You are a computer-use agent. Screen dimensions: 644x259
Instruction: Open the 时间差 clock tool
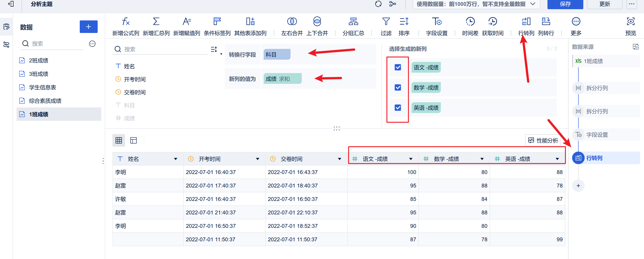coord(470,22)
